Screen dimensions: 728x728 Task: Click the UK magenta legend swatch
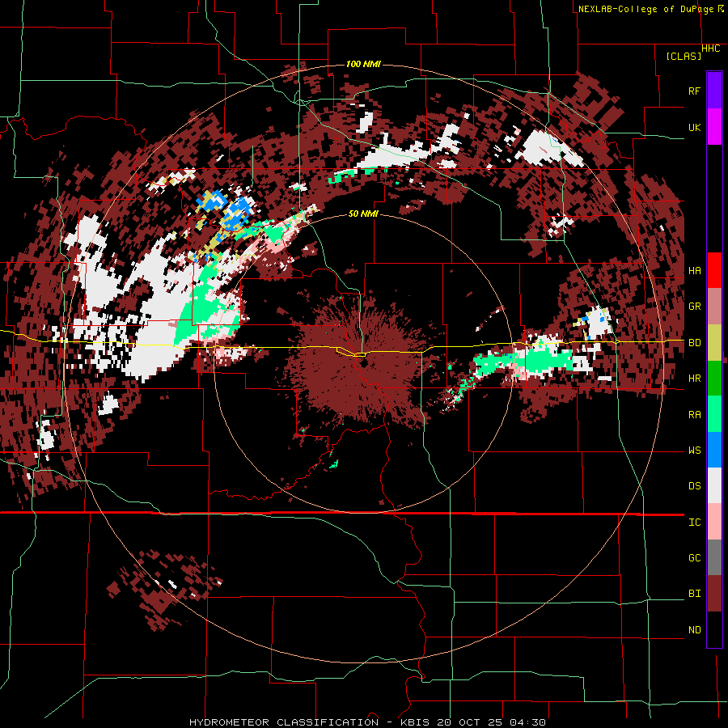click(714, 127)
